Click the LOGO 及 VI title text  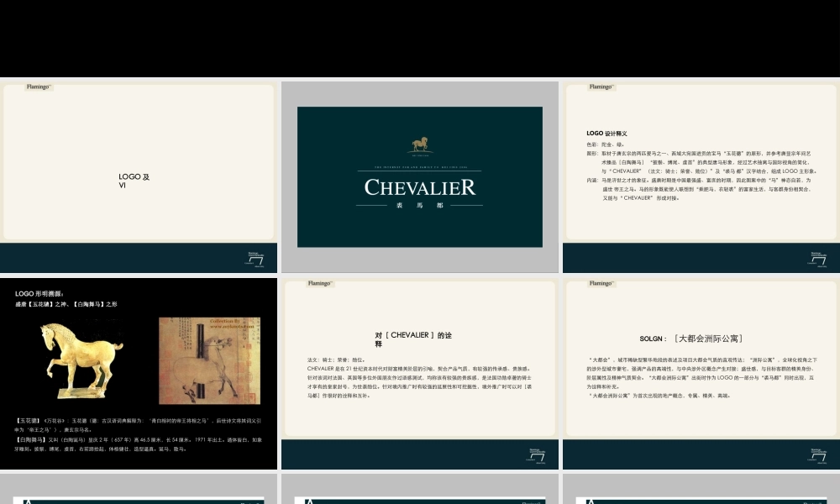(134, 179)
